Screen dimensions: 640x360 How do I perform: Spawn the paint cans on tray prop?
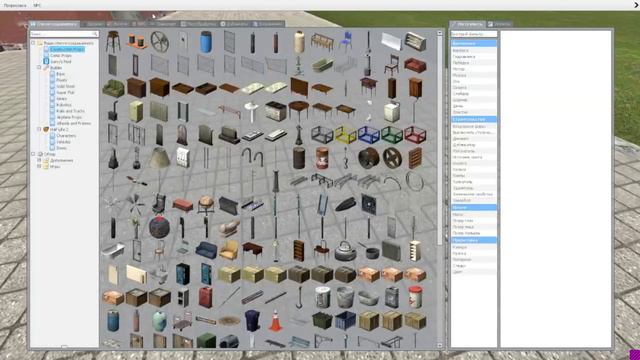pyautogui.click(x=136, y=42)
